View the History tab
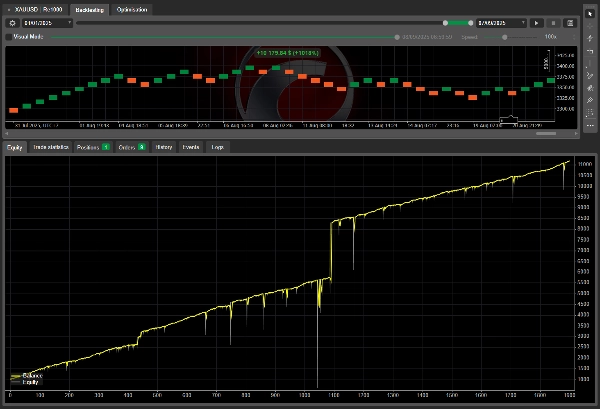The image size is (600, 409). click(x=164, y=147)
